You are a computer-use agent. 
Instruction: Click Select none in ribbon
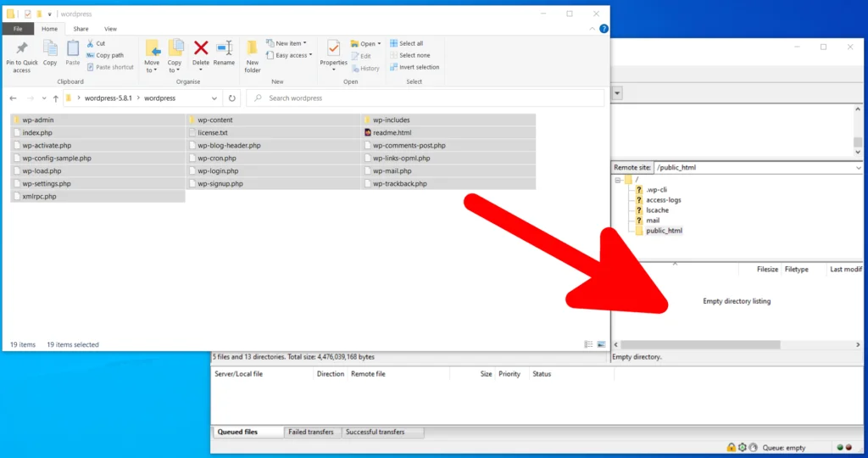click(409, 55)
